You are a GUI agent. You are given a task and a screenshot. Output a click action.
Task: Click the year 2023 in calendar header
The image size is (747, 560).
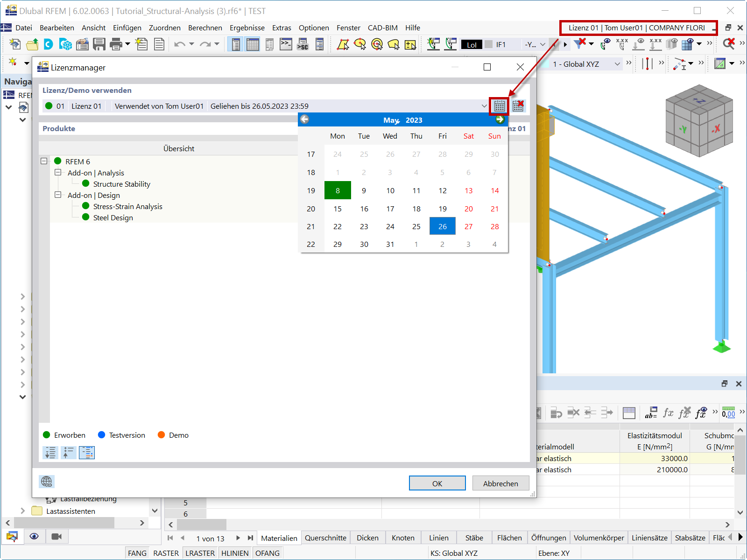414,120
